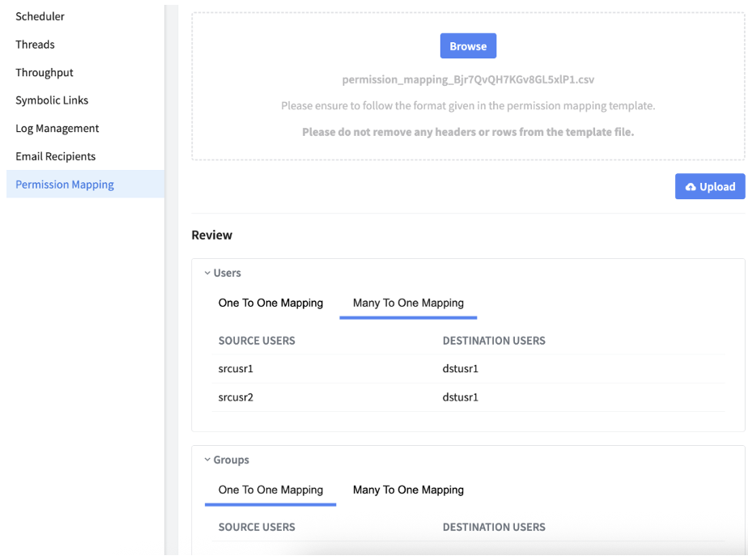Go to Email Recipients
The width and height of the screenshot is (748, 560).
55,156
